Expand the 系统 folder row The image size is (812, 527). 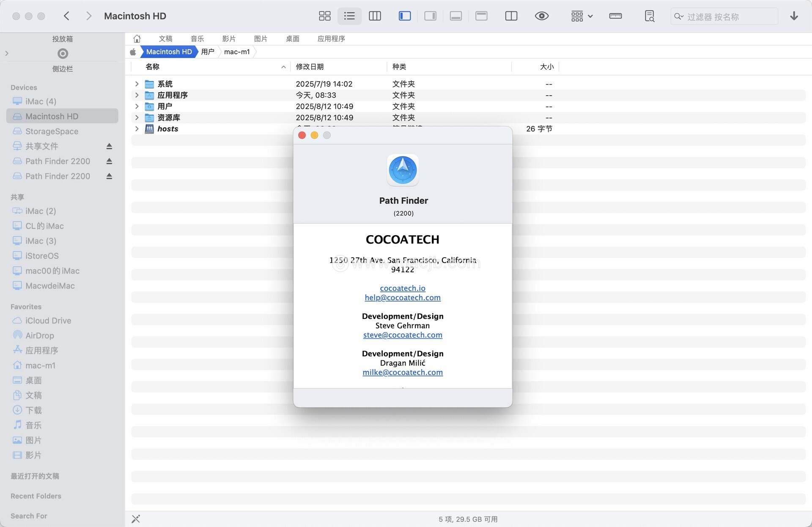137,84
